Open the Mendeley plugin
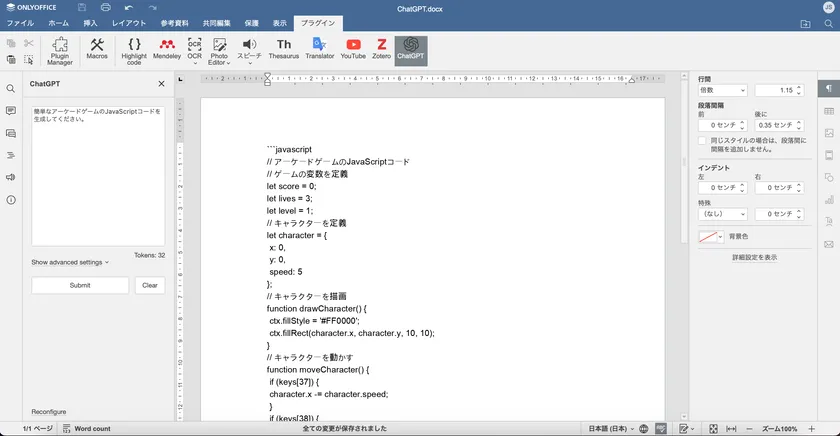Image resolution: width=840 pixels, height=436 pixels. coord(167,50)
